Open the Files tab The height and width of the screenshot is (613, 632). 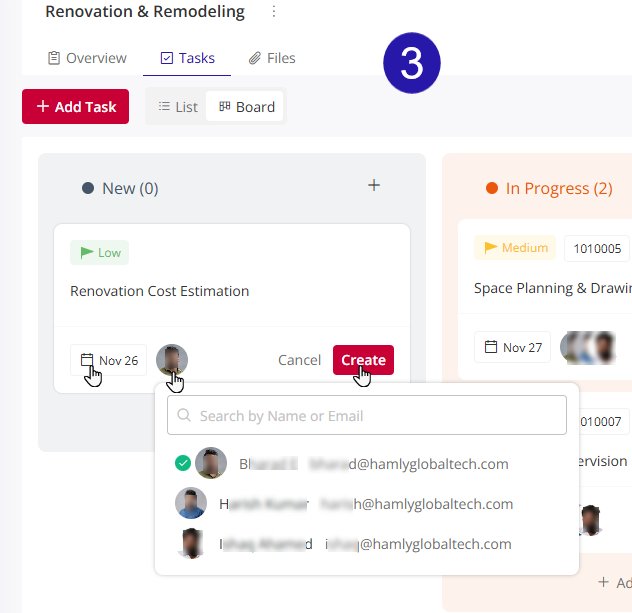coord(272,58)
